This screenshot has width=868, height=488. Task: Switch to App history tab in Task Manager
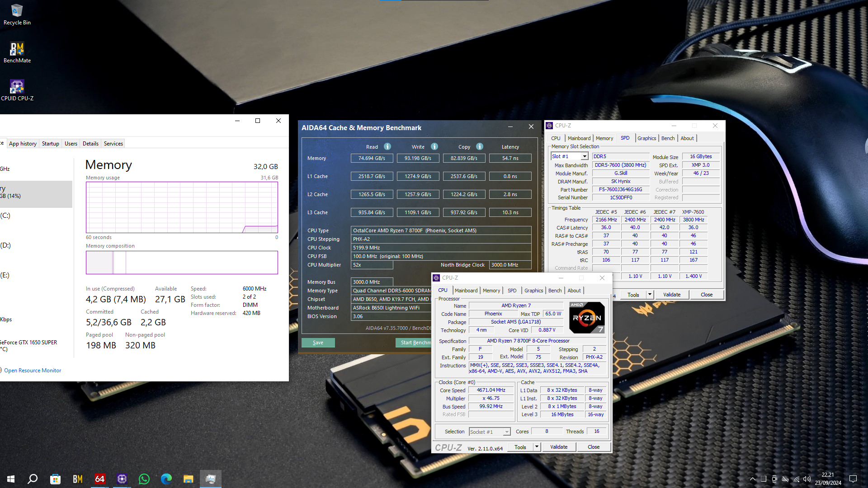click(x=23, y=144)
